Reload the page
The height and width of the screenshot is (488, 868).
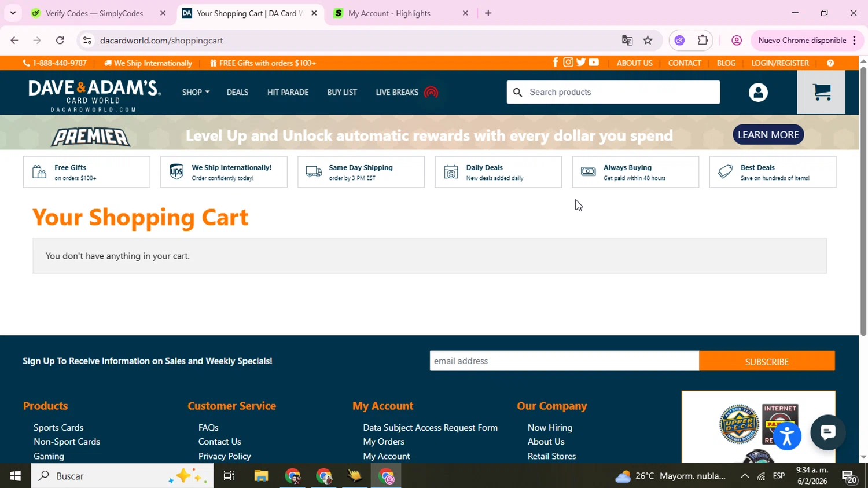[60, 41]
